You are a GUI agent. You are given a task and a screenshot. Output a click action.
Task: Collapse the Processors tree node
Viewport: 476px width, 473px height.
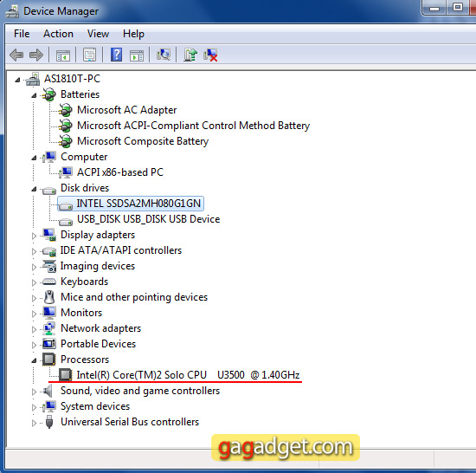[x=34, y=360]
